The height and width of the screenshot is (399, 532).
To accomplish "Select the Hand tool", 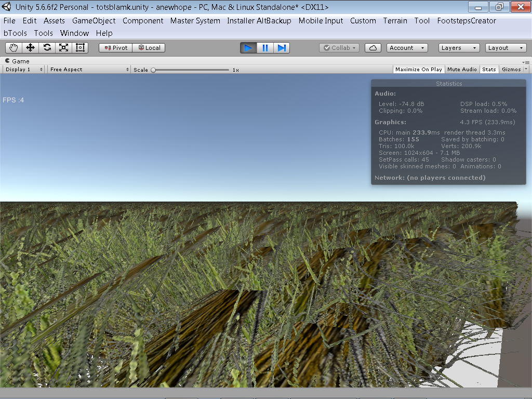I will pyautogui.click(x=13, y=47).
